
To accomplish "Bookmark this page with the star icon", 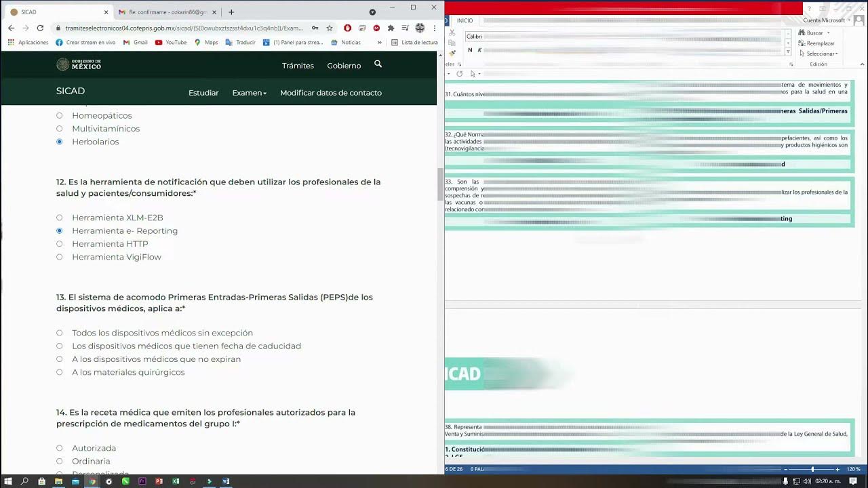I will coord(330,28).
